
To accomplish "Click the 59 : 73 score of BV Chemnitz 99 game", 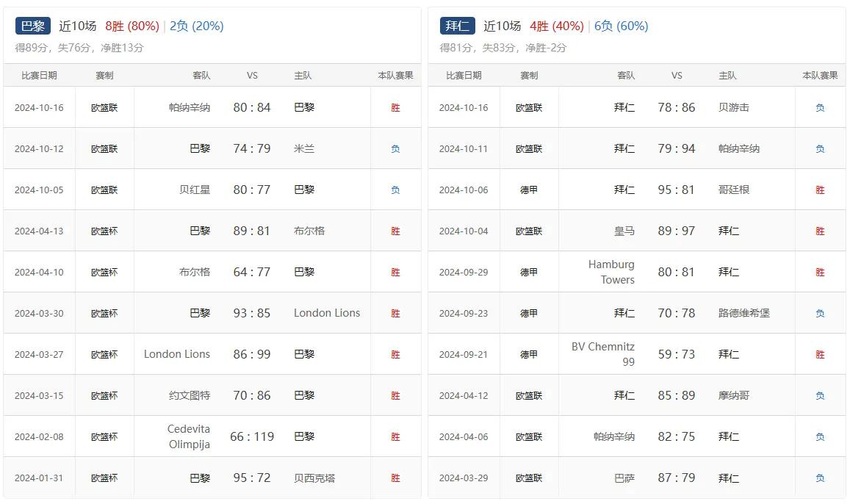I will pyautogui.click(x=677, y=354).
